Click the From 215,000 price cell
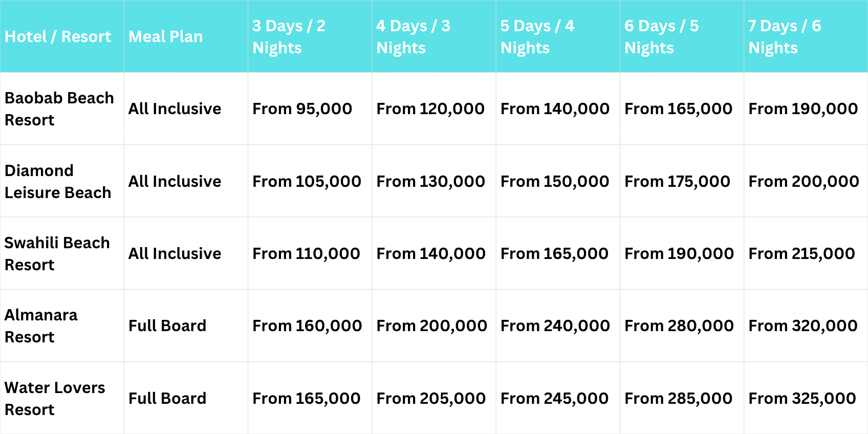 (x=801, y=254)
